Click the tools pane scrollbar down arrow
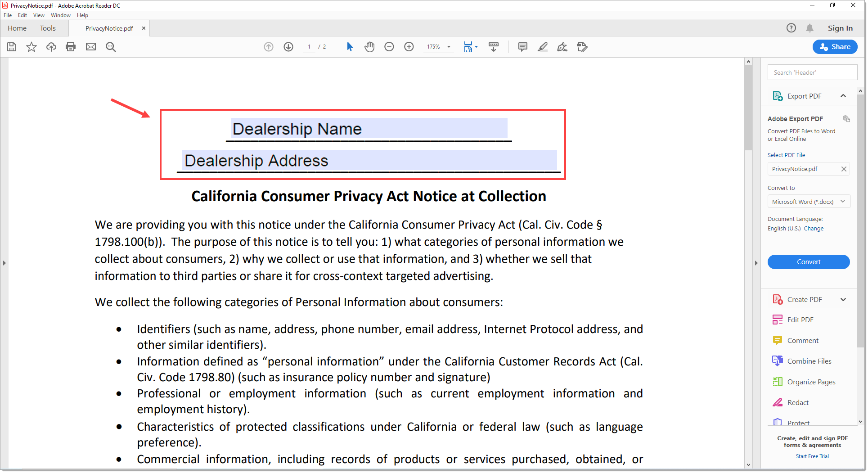The height and width of the screenshot is (473, 868). coord(860,422)
